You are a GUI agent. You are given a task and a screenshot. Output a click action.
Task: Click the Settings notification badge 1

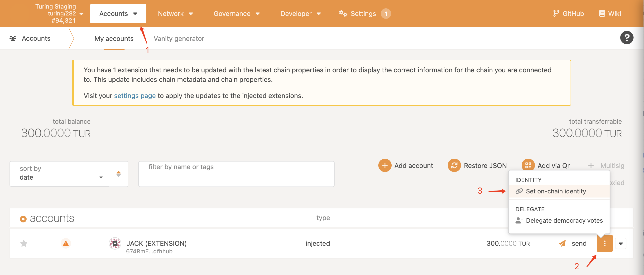click(386, 14)
